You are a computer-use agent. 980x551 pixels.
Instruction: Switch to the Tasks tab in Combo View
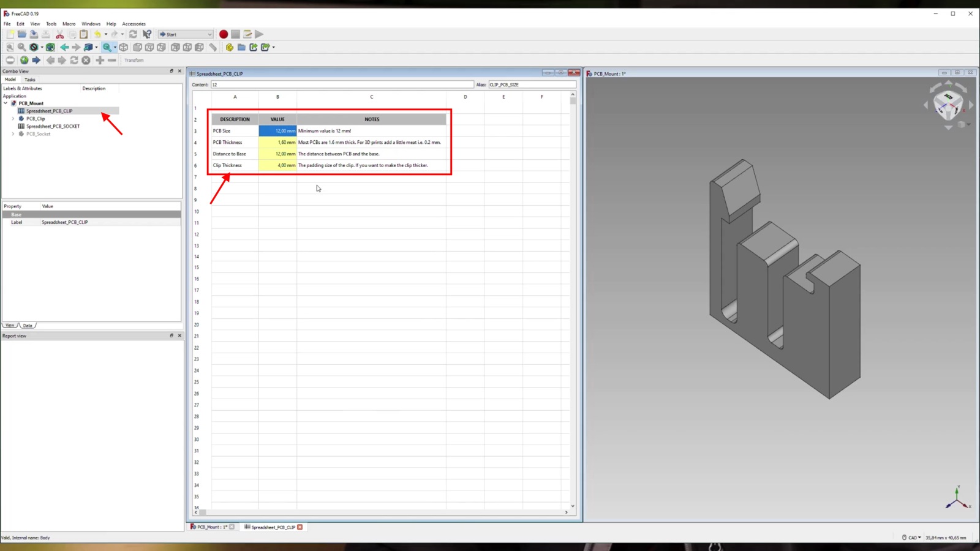point(30,80)
